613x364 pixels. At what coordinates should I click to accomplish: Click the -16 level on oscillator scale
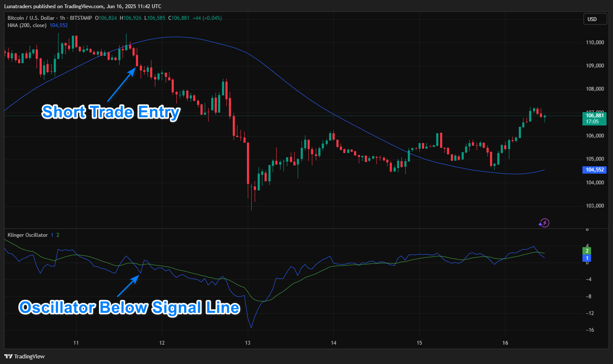tap(588, 330)
